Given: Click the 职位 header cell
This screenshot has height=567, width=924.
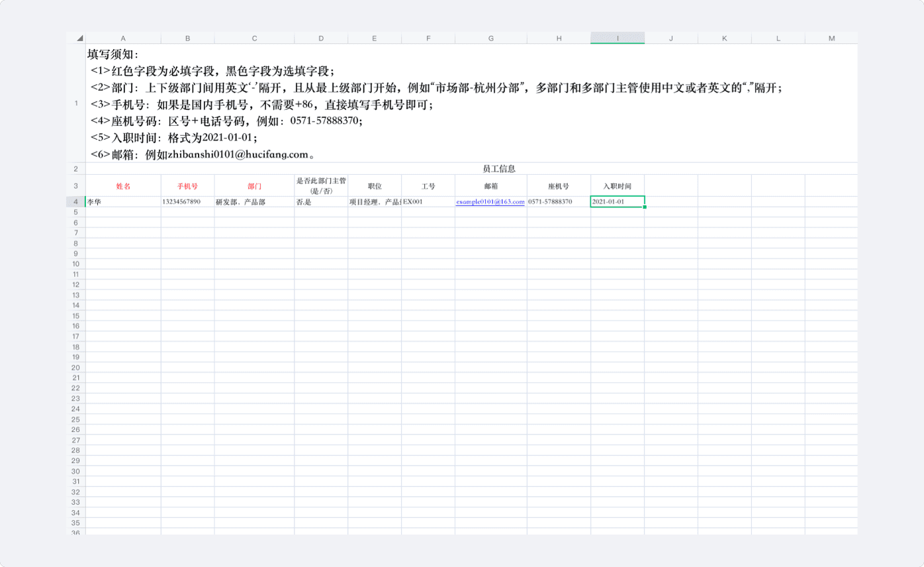Looking at the screenshot, I should click(x=375, y=185).
